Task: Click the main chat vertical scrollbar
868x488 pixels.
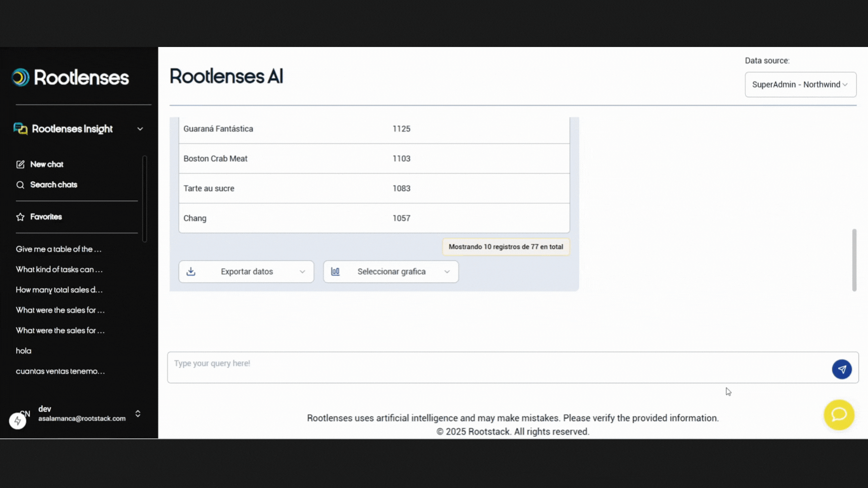Action: [x=854, y=260]
